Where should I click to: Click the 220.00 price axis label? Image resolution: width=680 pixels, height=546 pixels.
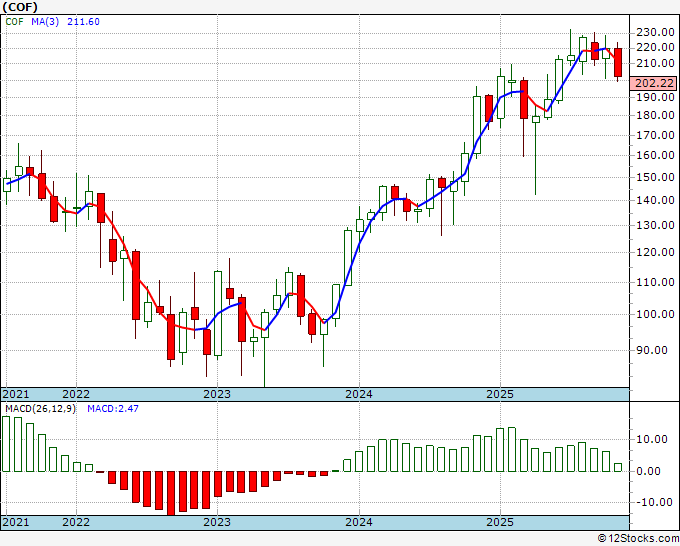pyautogui.click(x=655, y=47)
